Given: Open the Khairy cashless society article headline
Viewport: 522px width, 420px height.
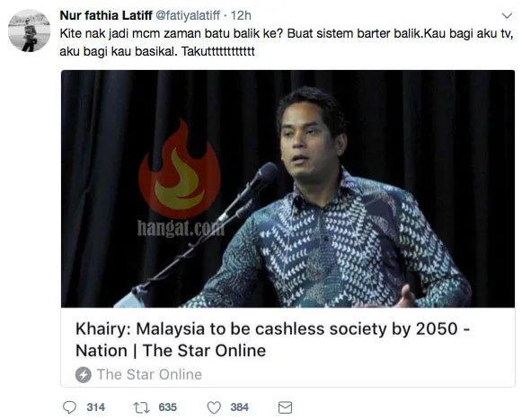Looking at the screenshot, I should 272,339.
